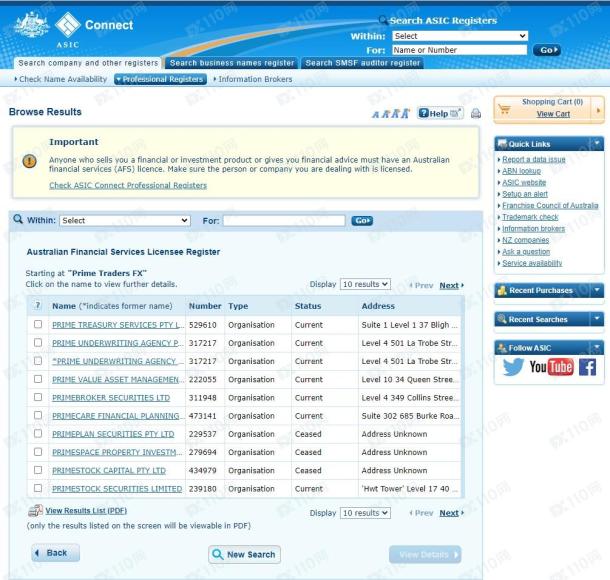This screenshot has width=610, height=580.
Task: Open Check Name Availability menu item
Action: (61, 79)
